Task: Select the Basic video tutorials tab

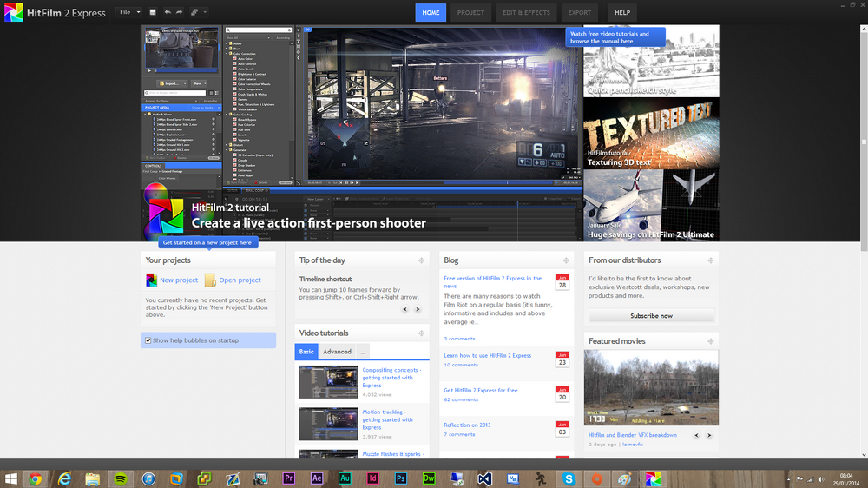Action: (x=306, y=352)
